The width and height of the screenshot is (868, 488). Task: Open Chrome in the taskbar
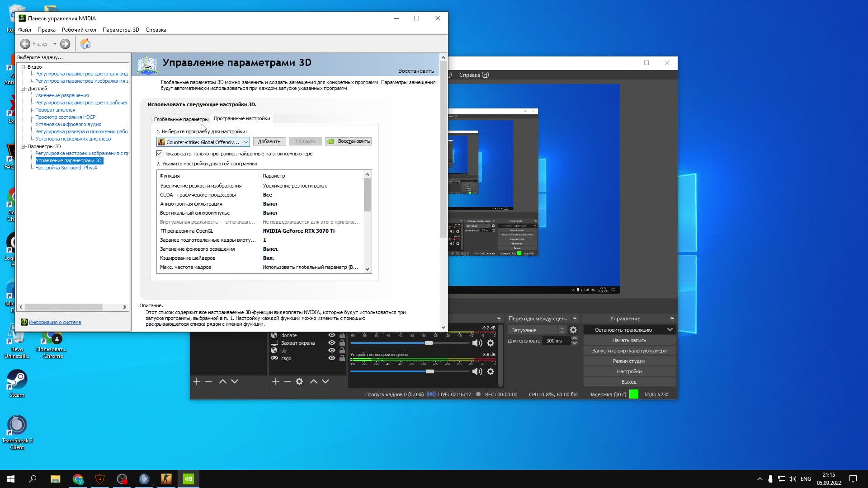78,479
